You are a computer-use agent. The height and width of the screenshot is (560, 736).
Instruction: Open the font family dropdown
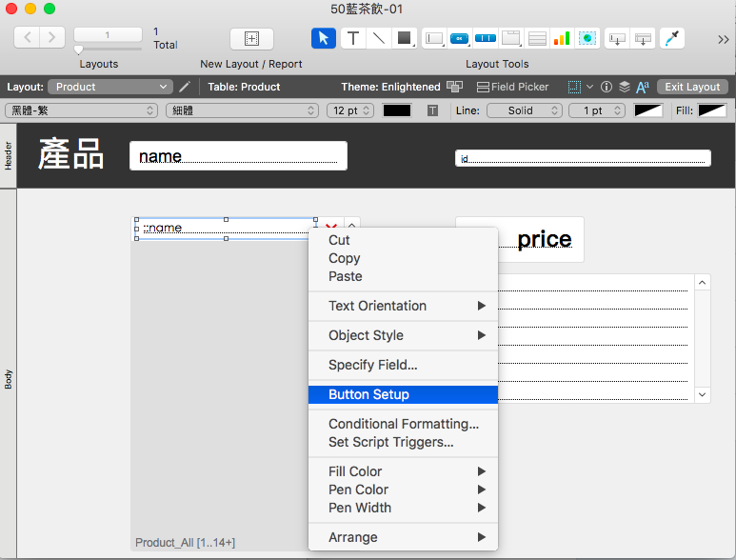(82, 110)
